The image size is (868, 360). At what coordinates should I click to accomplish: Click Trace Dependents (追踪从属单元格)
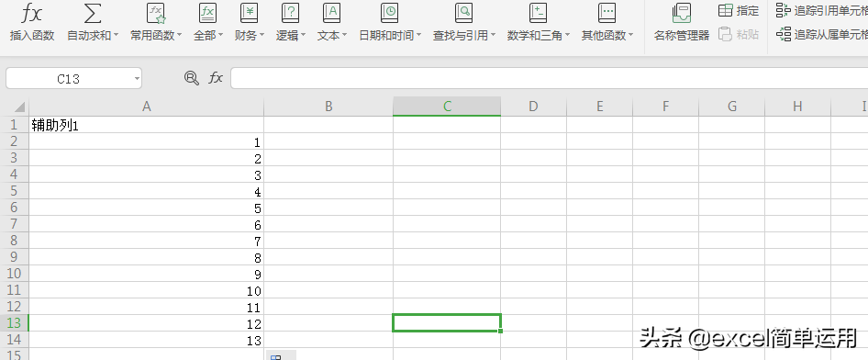(821, 34)
